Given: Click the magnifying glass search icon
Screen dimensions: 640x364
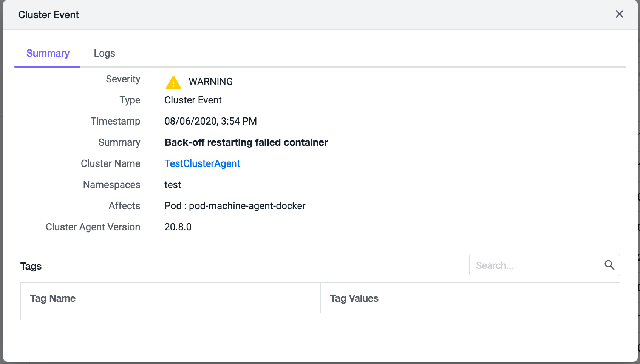Looking at the screenshot, I should point(609,265).
